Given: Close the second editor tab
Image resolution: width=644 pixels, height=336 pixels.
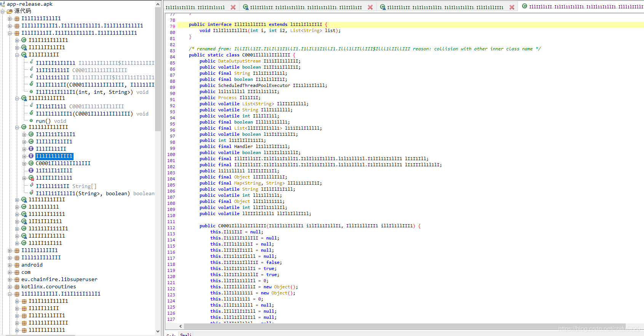Looking at the screenshot, I should [370, 7].
